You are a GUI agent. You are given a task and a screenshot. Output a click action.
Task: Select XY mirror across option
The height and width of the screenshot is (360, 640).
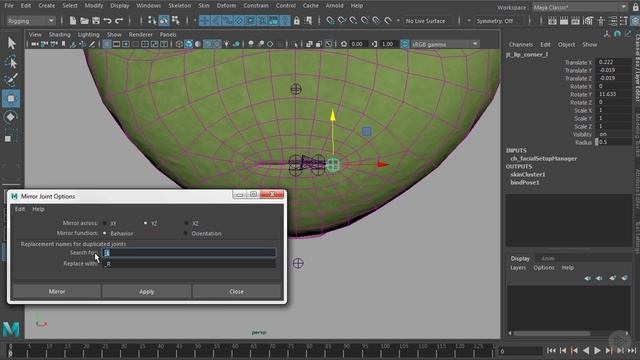pos(105,223)
